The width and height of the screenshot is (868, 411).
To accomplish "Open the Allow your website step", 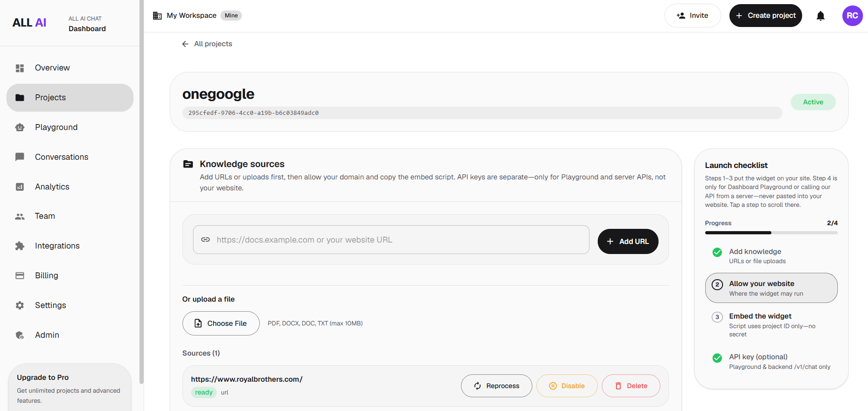I will (x=771, y=288).
